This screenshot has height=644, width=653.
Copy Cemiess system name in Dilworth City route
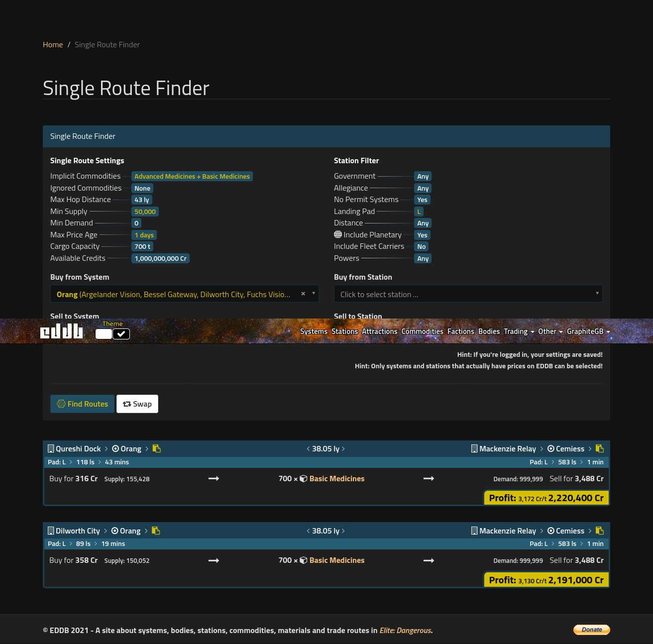tap(600, 531)
